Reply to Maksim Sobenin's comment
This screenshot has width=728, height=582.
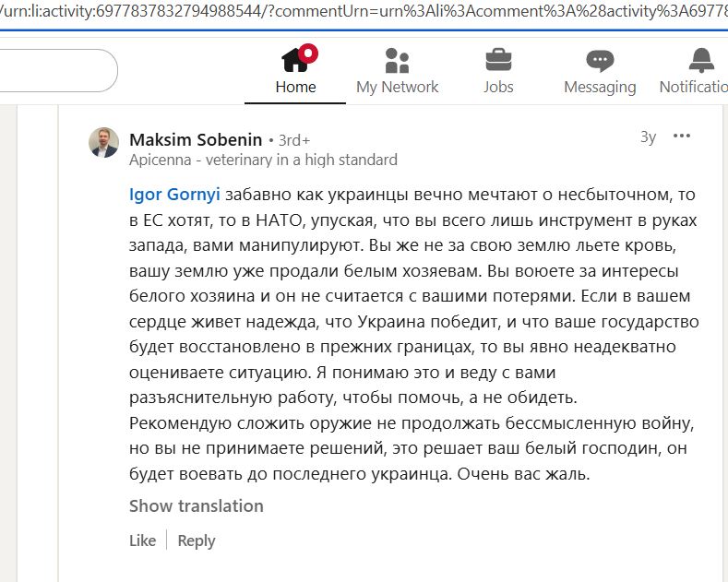(x=196, y=540)
